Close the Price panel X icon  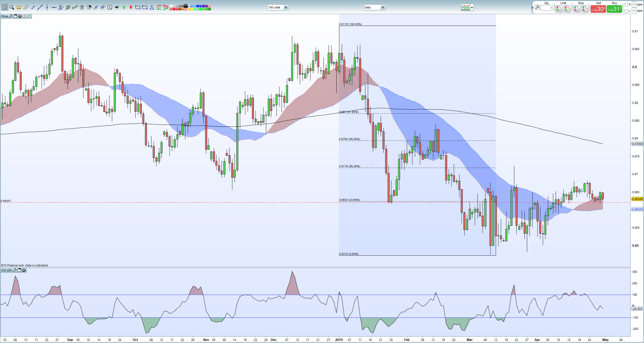pyautogui.click(x=20, y=16)
